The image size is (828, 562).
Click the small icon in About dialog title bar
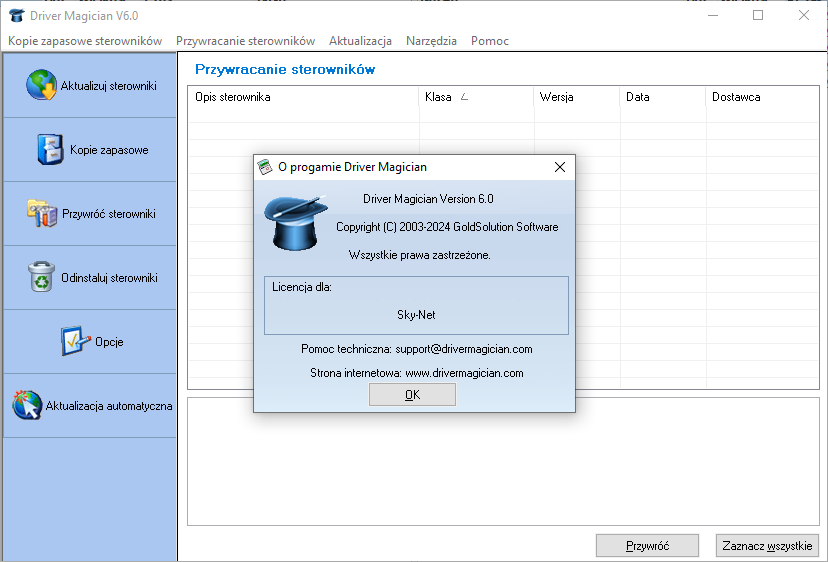pos(265,167)
